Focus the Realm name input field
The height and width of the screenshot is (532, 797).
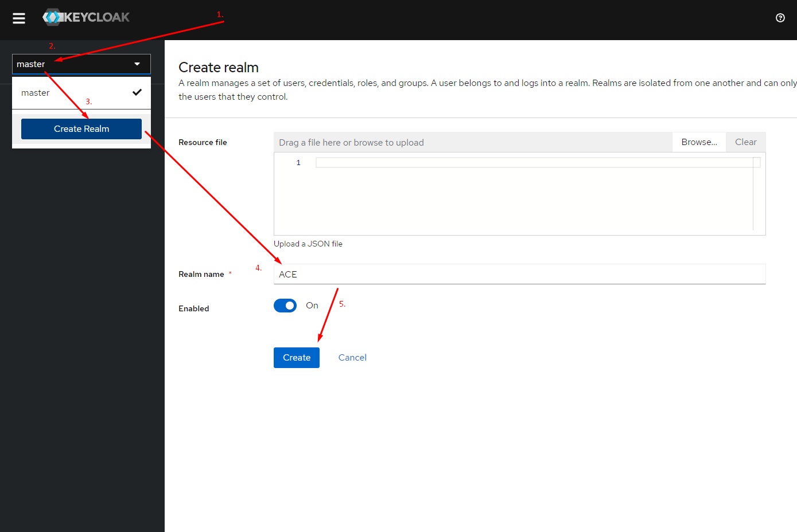(x=519, y=275)
